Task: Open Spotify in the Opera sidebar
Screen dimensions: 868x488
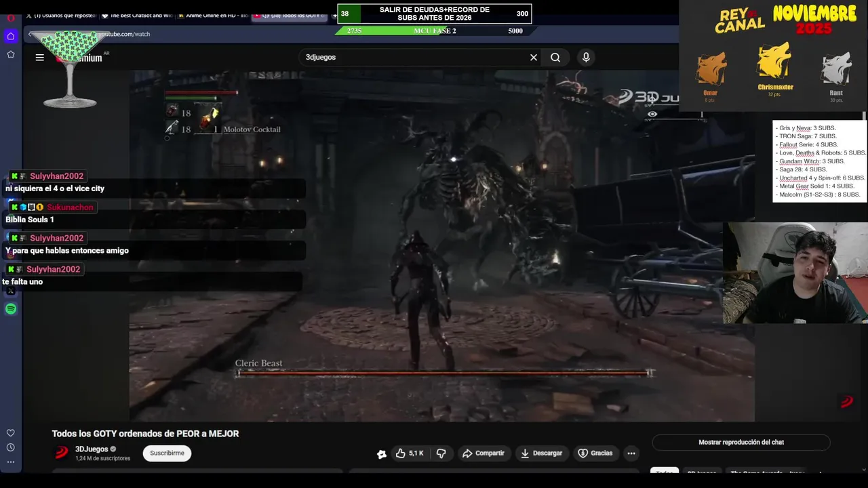Action: (x=11, y=309)
